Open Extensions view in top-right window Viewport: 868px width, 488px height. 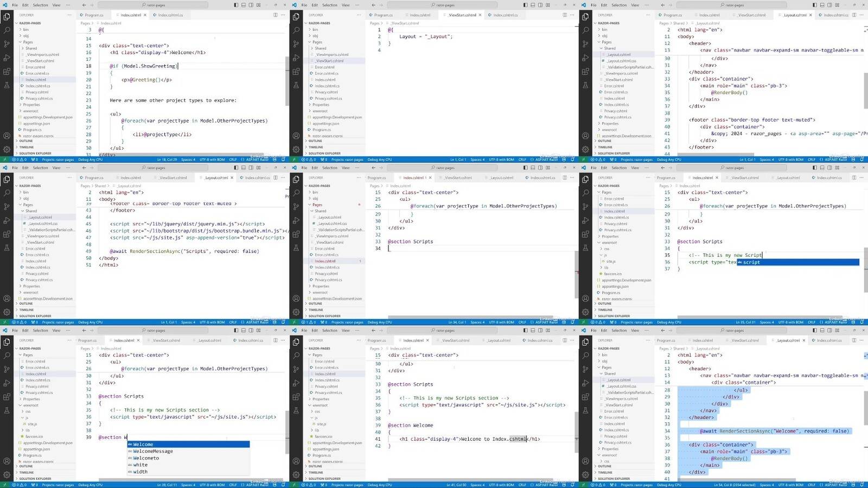coord(585,71)
